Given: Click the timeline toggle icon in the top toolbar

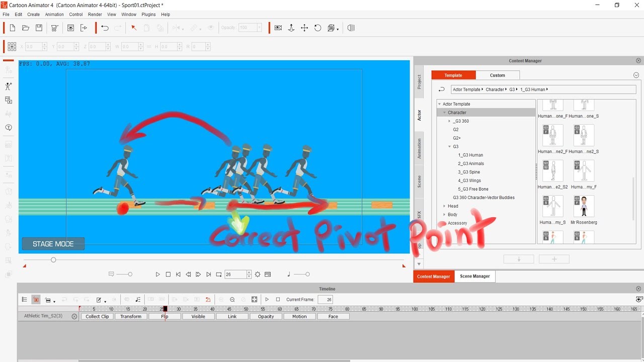Looking at the screenshot, I should coord(351,28).
